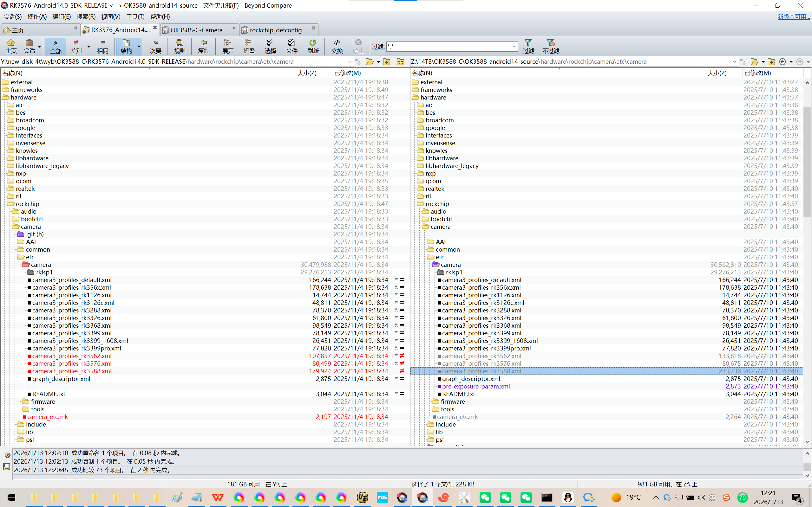Click the Copy (复制) toolbar icon
Viewport: 812px width, 507px height.
pos(204,46)
